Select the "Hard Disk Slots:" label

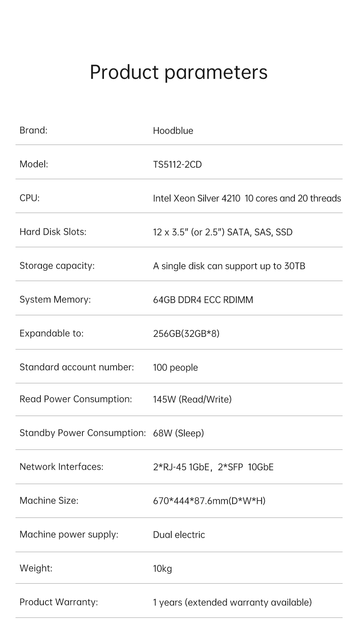pyautogui.click(x=53, y=232)
